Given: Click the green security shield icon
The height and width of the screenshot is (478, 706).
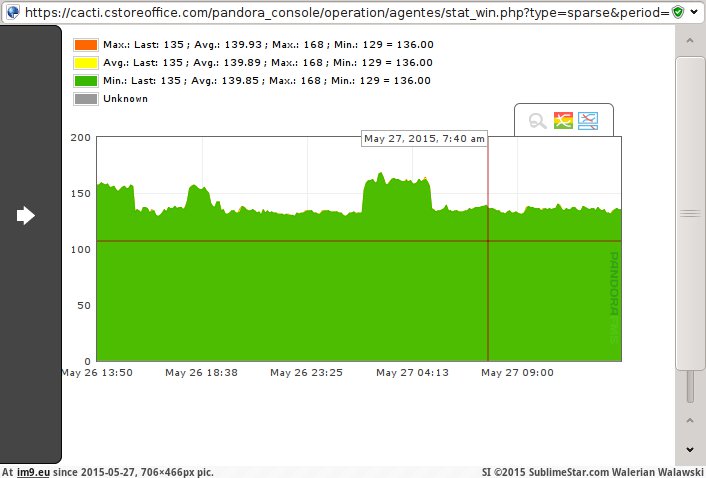Looking at the screenshot, I should coord(678,12).
